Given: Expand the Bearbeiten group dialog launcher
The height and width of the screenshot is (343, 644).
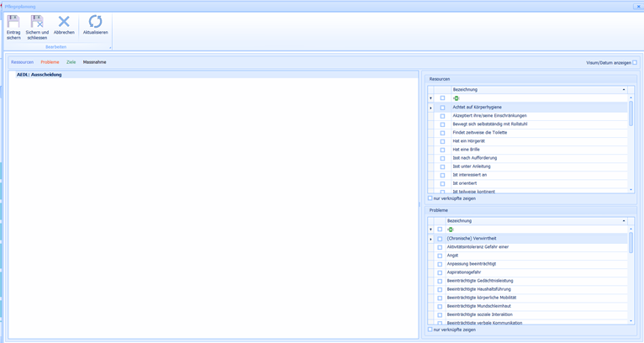Looking at the screenshot, I should 109,48.
